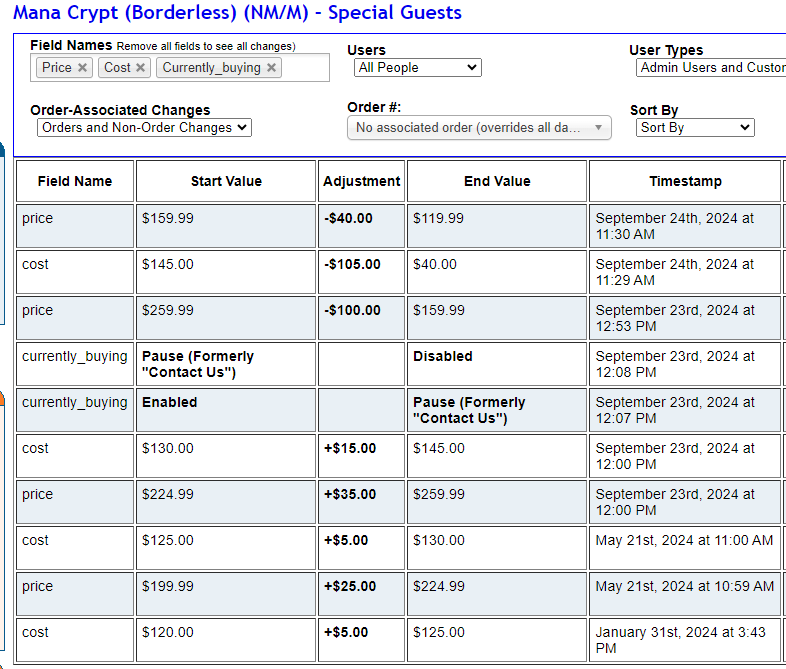Click the September 24th 11:30 AM timestamp

tap(675, 227)
